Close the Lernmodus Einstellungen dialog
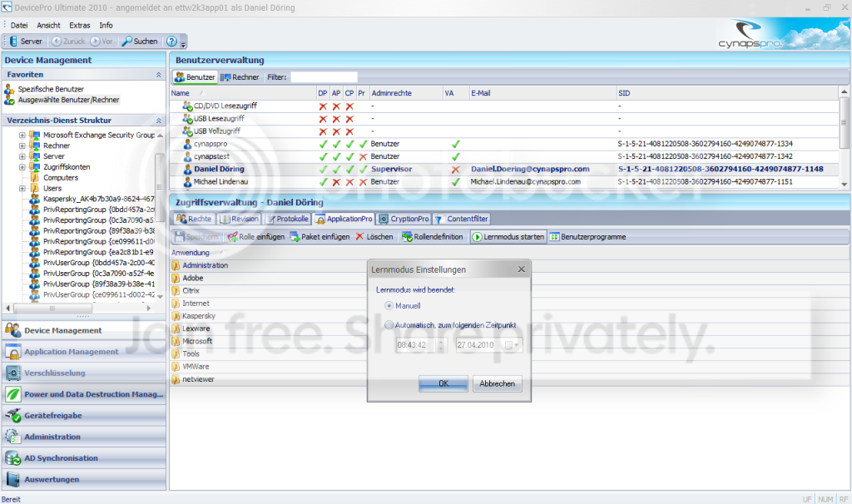This screenshot has height=504, width=852. coord(521,269)
